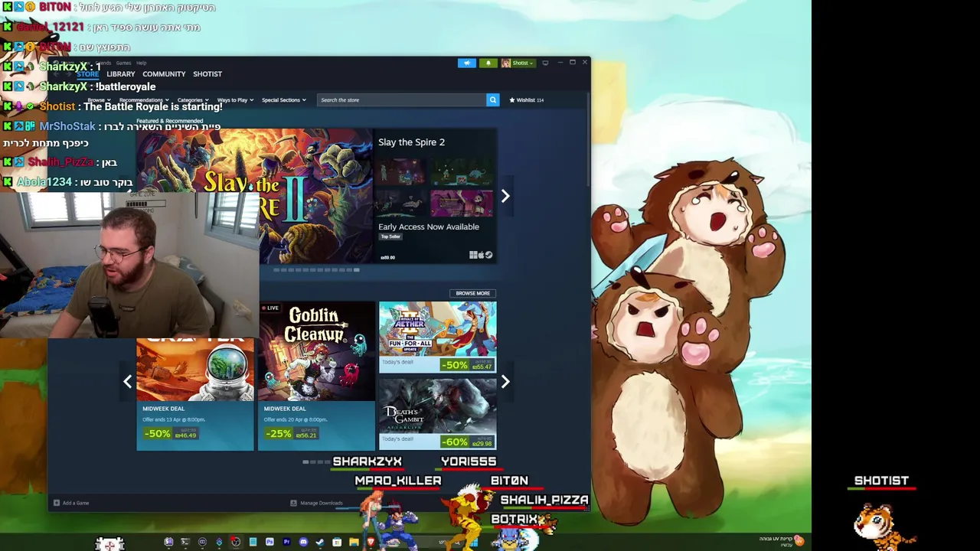Open the Death's Gambit deal

(437, 413)
